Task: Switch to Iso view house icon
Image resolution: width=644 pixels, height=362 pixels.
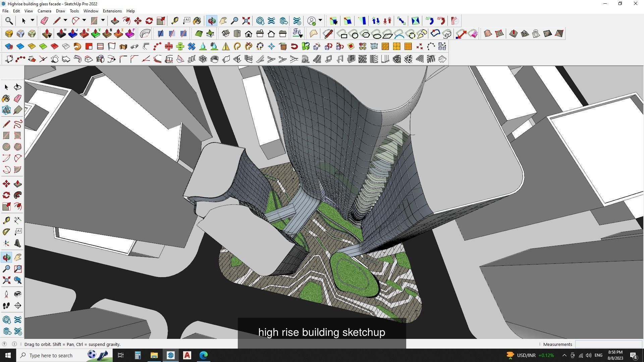Action: tap(226, 34)
